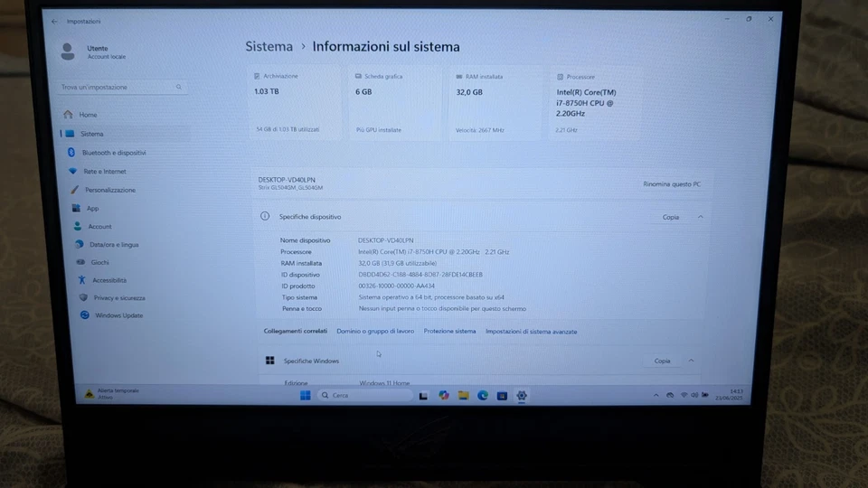Click the Specifiche Windows logo icon

pos(270,361)
